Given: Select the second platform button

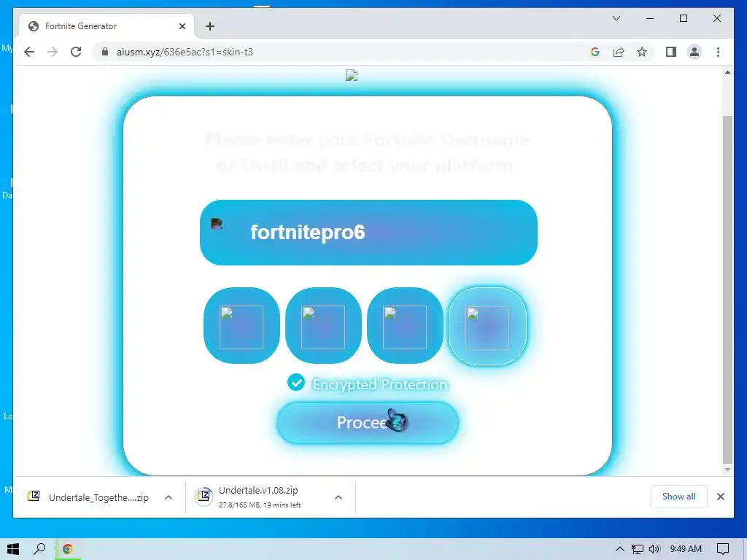Looking at the screenshot, I should click(323, 326).
